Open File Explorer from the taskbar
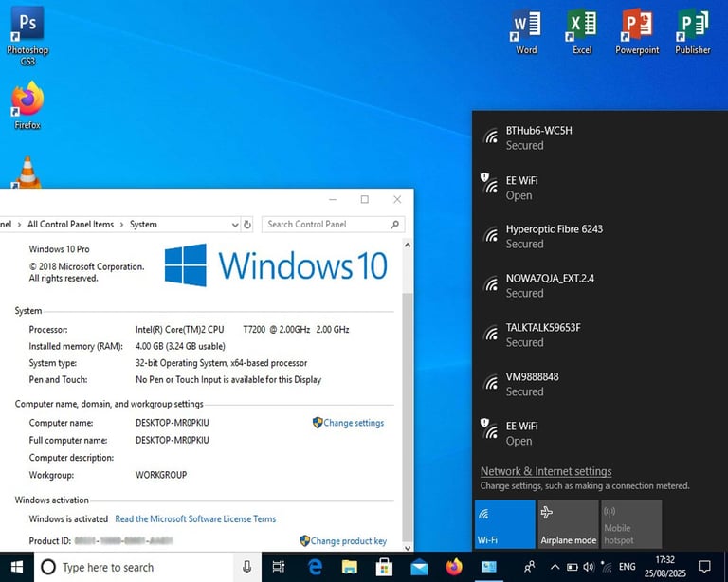Image resolution: width=728 pixels, height=582 pixels. [x=350, y=567]
